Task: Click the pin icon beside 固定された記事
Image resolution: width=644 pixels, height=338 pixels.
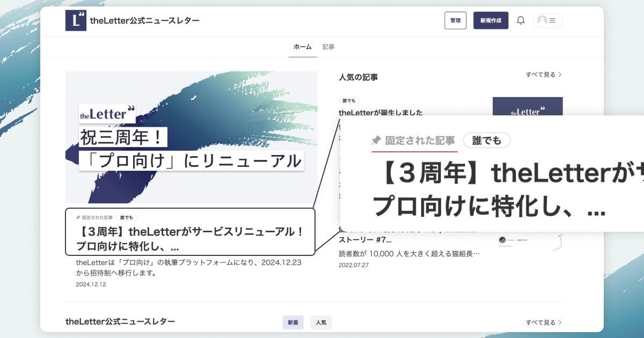Action: pos(78,218)
